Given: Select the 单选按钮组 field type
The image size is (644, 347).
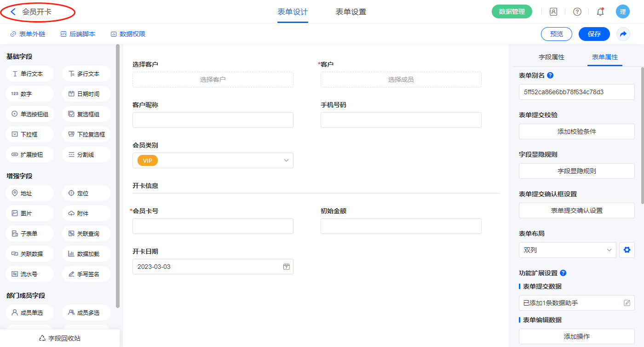Looking at the screenshot, I should click(x=30, y=114).
